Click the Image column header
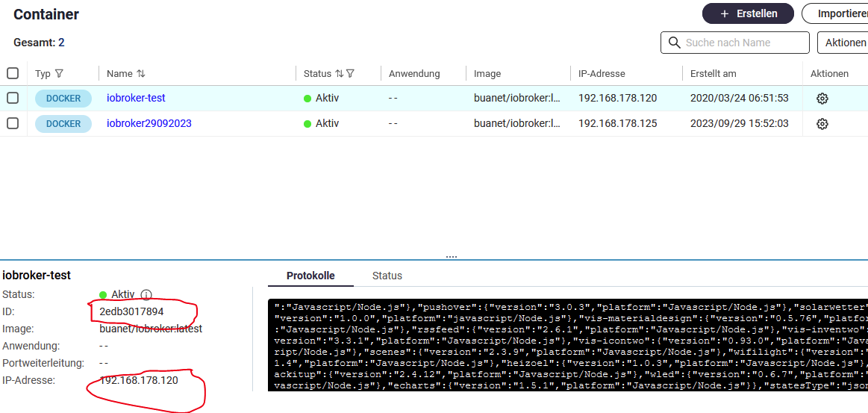 point(487,74)
